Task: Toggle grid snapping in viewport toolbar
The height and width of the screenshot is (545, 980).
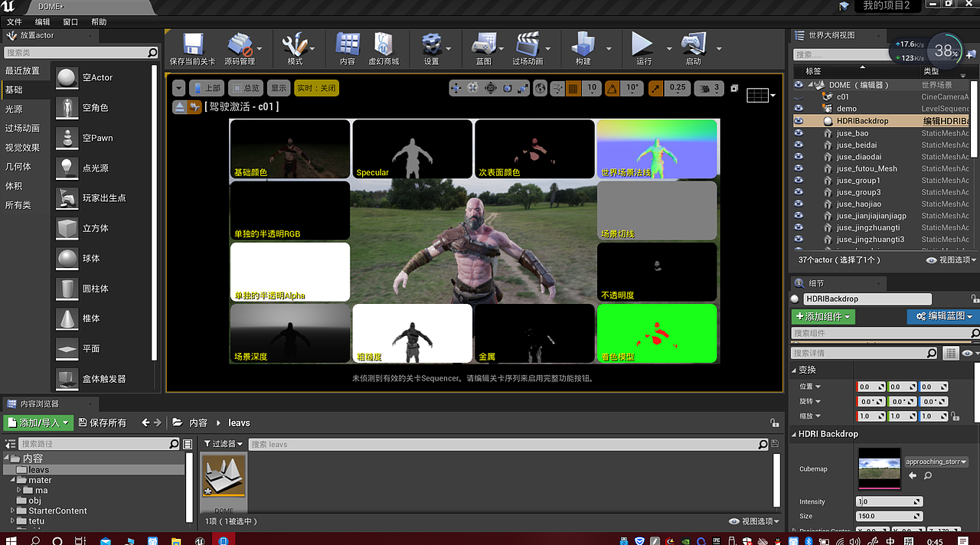Action: point(573,88)
